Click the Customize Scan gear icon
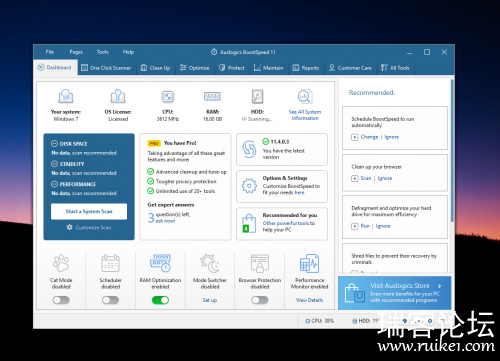The image size is (500, 361). point(69,227)
